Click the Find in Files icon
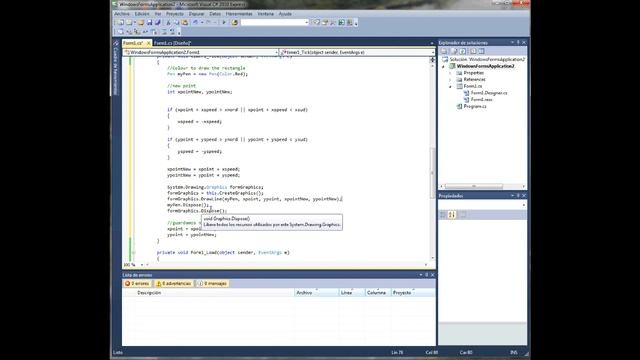The height and width of the screenshot is (360, 640). (x=235, y=22)
